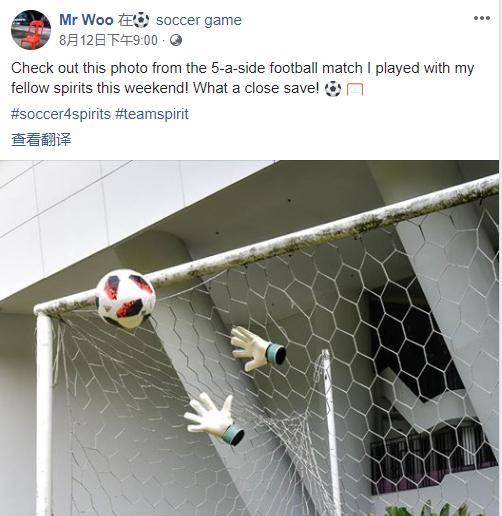Click the left white goalpost in photo
The image size is (502, 516).
click(45, 413)
